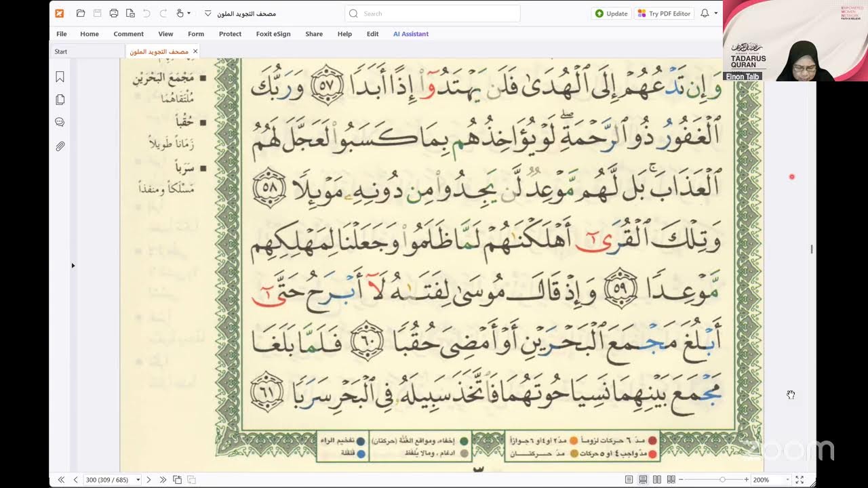Image resolution: width=868 pixels, height=488 pixels.
Task: Enter full screen mode icon
Action: coord(800,480)
